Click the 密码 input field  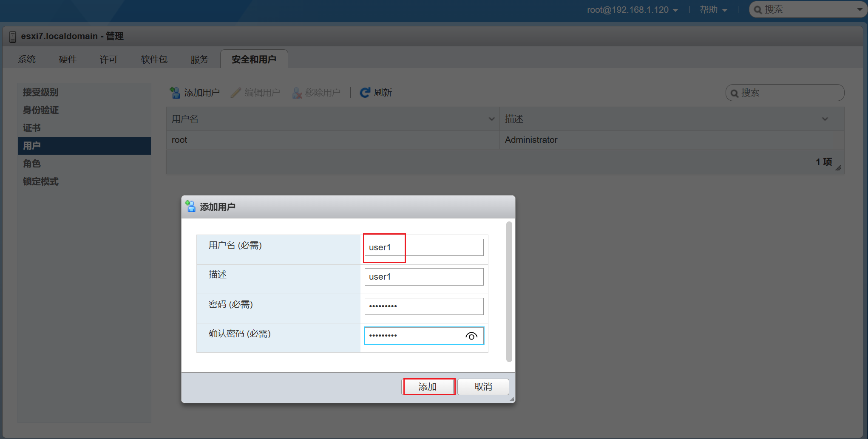tap(424, 306)
